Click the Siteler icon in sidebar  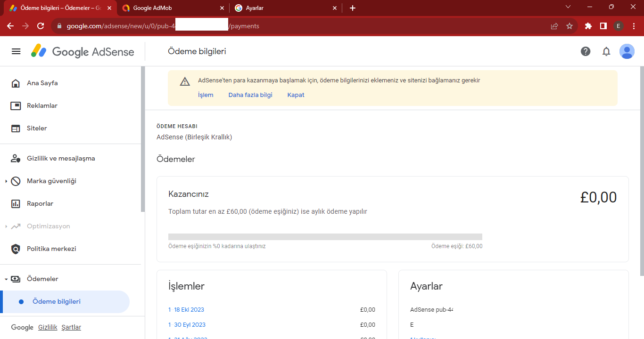click(x=16, y=129)
